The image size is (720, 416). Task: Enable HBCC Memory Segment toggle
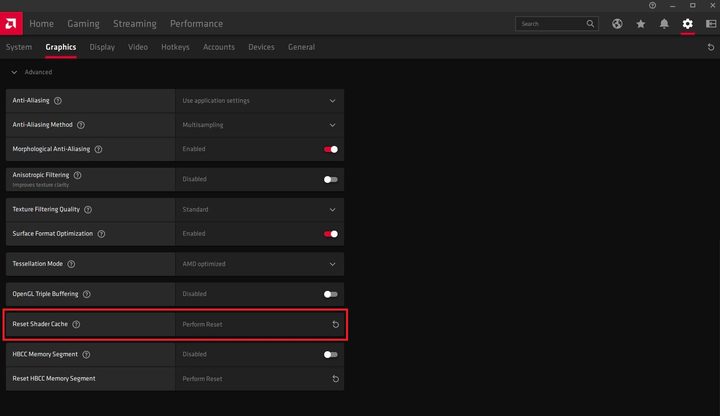(331, 354)
